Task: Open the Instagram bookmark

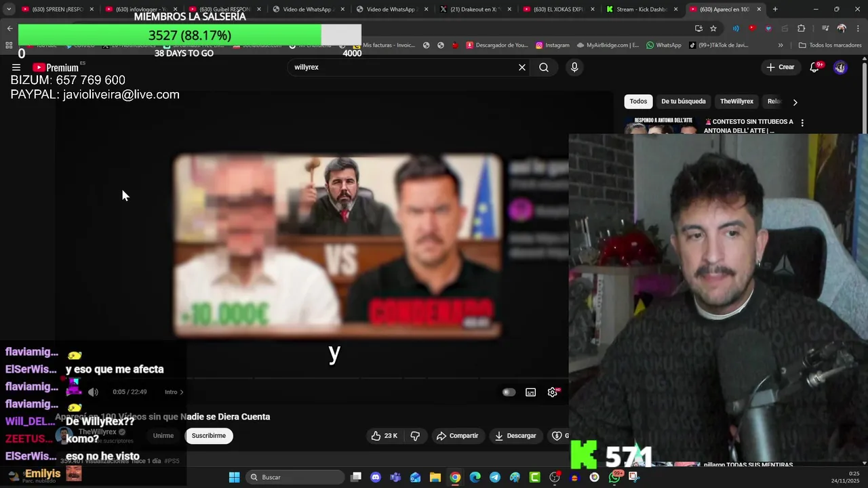Action: coord(553,45)
